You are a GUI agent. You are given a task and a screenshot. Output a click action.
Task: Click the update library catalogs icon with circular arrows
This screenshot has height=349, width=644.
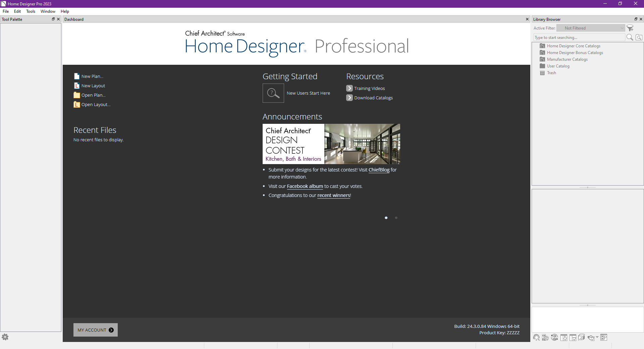click(554, 338)
